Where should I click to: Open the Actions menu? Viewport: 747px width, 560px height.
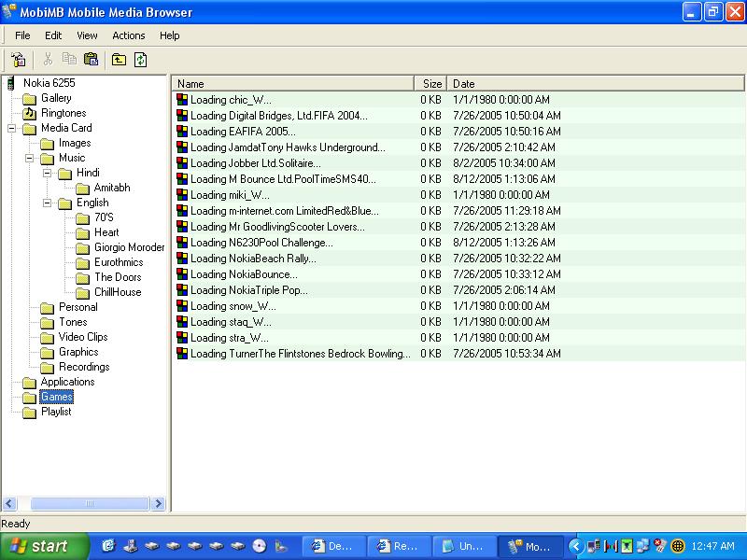click(129, 35)
